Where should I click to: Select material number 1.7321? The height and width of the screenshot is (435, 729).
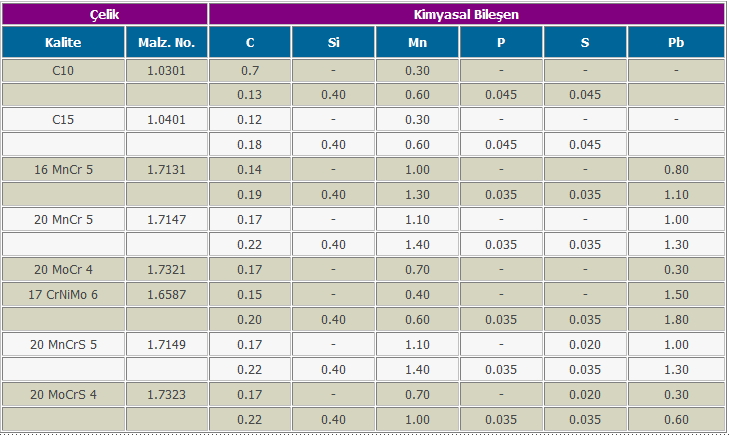(167, 269)
